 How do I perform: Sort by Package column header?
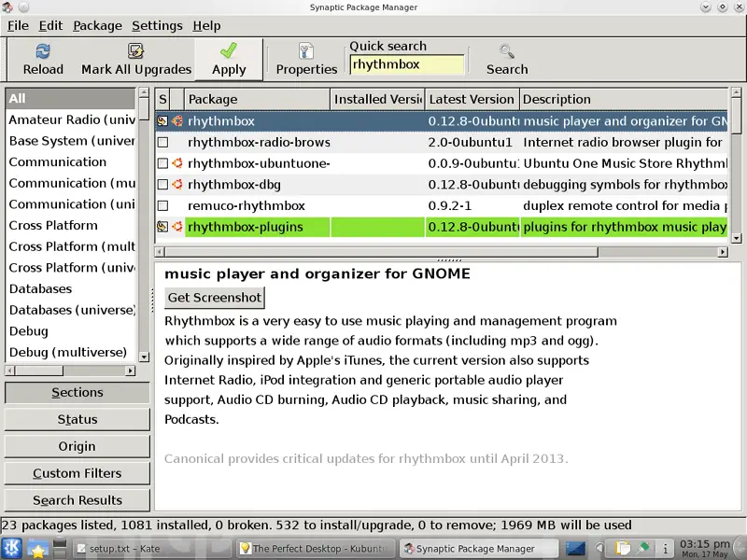click(257, 99)
